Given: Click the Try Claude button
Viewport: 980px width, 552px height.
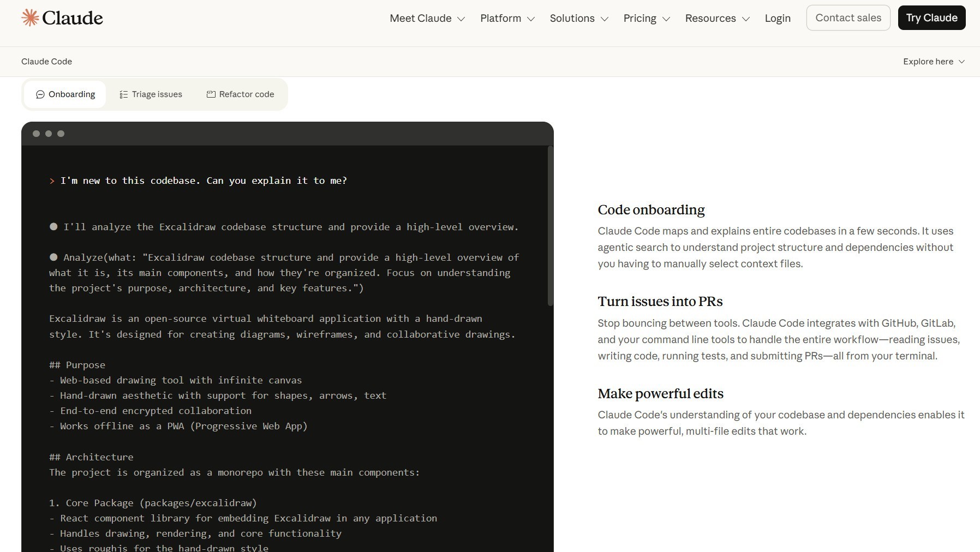Looking at the screenshot, I should 931,17.
